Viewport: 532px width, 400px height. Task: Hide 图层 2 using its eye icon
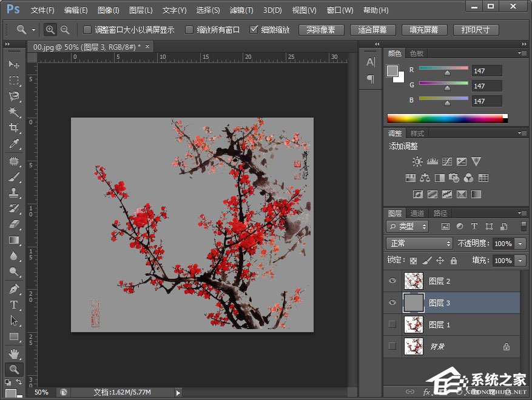click(392, 281)
